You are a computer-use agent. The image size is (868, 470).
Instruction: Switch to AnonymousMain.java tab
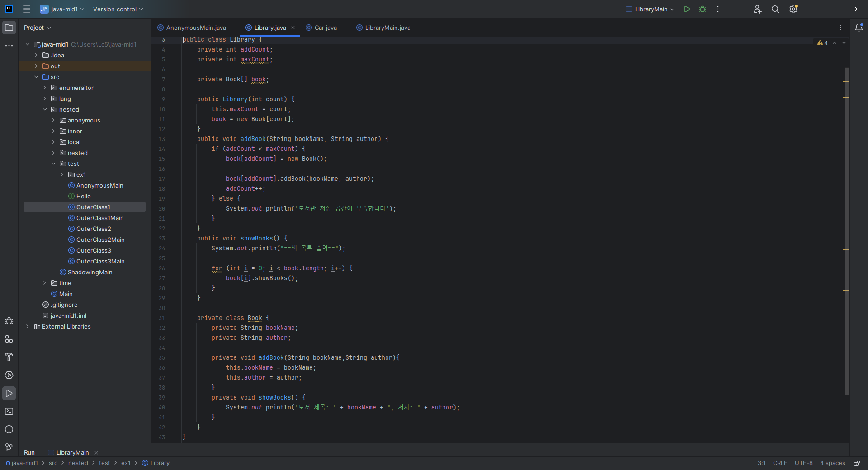[192, 28]
